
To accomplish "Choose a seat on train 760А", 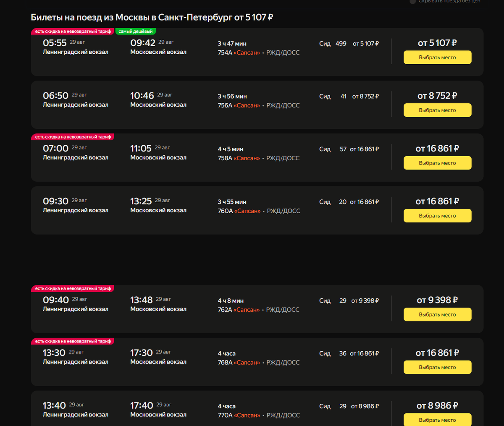I will (x=437, y=216).
